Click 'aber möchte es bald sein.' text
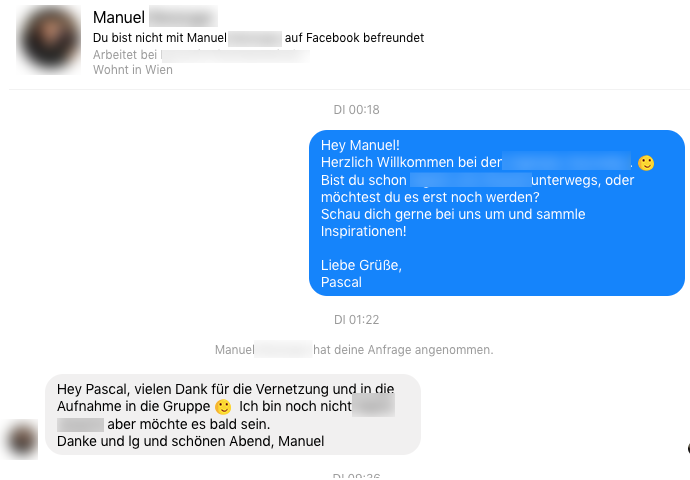Image resolution: width=690 pixels, height=480 pixels. (x=189, y=424)
